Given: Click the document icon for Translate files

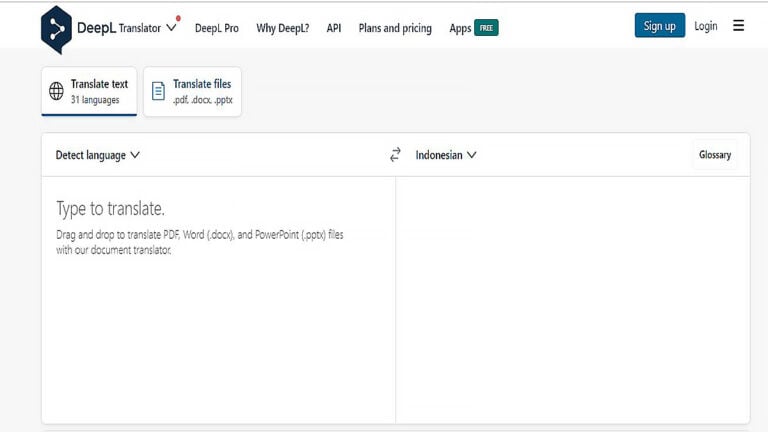Looking at the screenshot, I should [158, 92].
